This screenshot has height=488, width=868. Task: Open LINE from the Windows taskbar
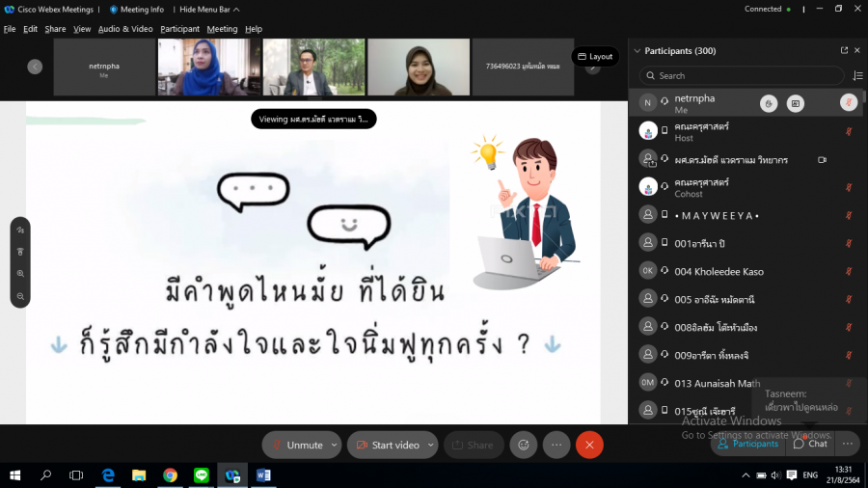201,475
